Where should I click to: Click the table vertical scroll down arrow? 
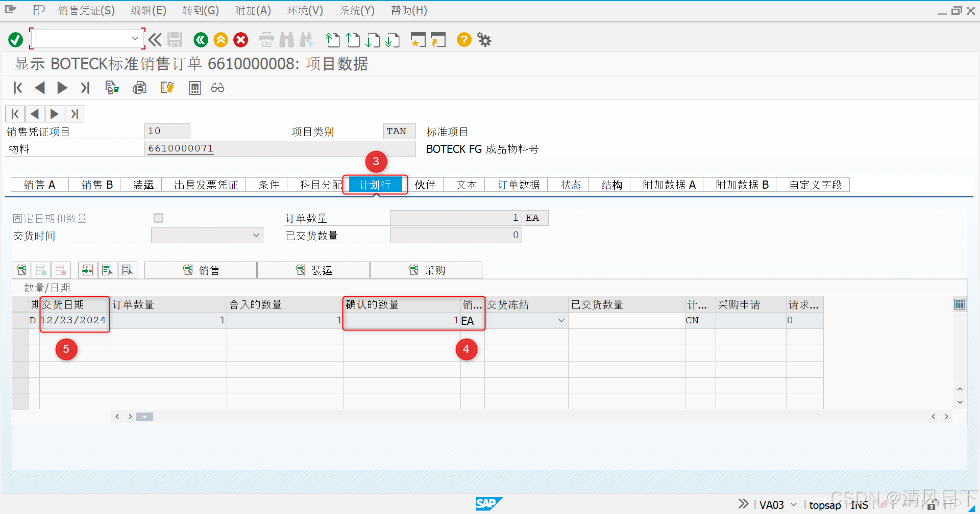[960, 402]
